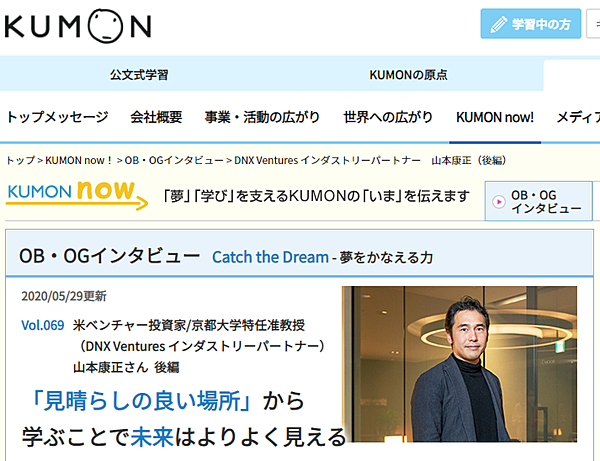Open 会社概要 menu item
The image size is (600, 461).
tap(156, 117)
